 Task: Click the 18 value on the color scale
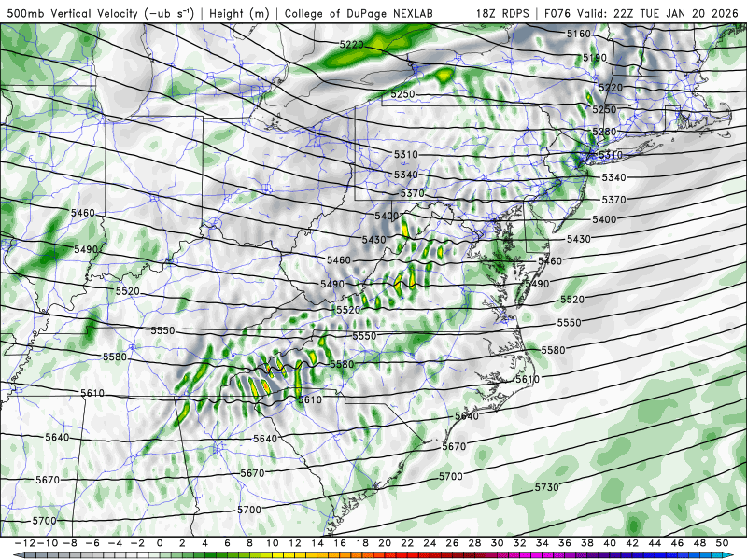[x=362, y=543]
